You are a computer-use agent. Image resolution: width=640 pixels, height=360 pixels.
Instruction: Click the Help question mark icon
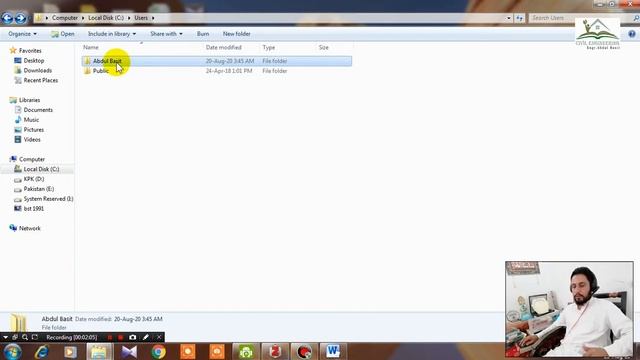(x=632, y=34)
